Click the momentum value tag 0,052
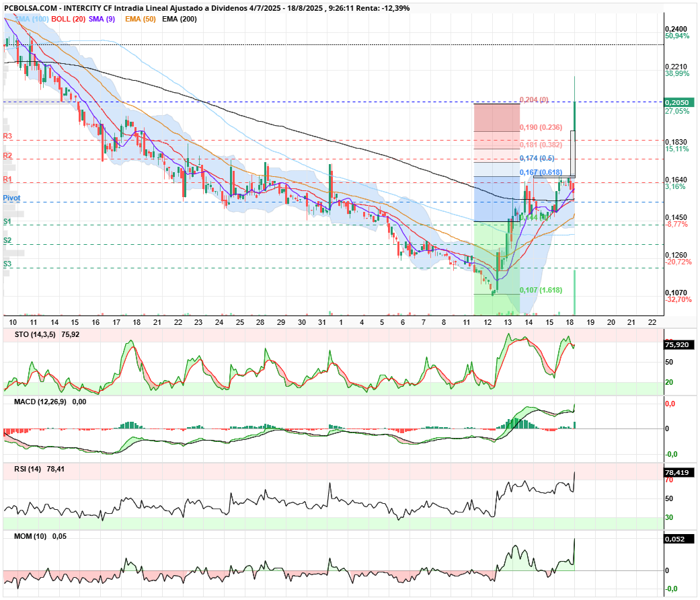 [x=679, y=539]
